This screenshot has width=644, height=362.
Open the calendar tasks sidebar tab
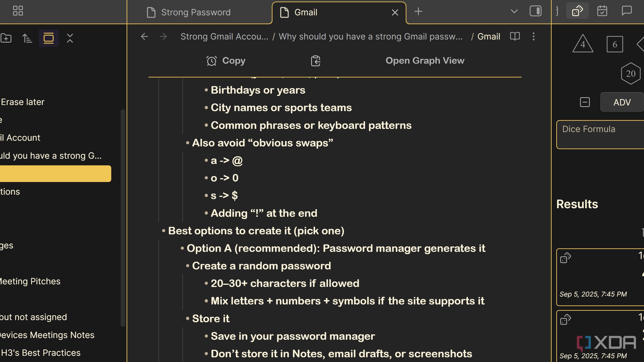coord(602,11)
